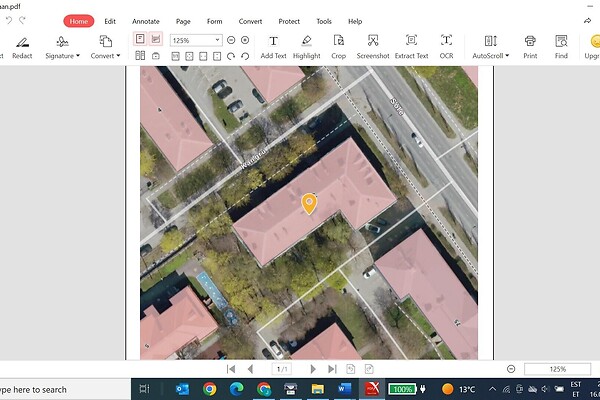600x400 pixels.
Task: Run the Extract Text tool
Action: [x=410, y=46]
